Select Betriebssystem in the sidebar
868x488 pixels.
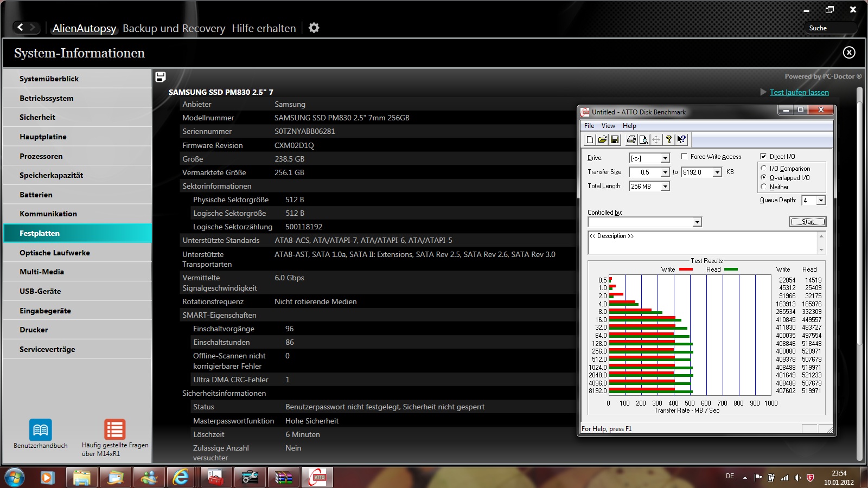(x=78, y=98)
